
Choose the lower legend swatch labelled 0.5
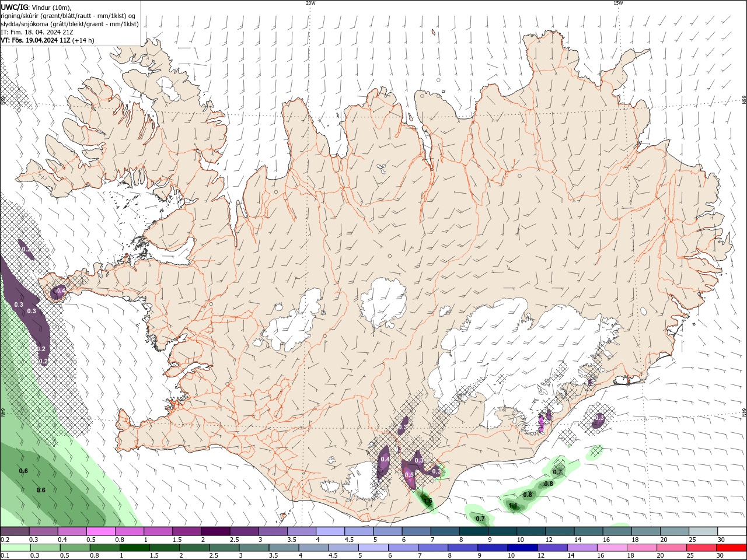click(75, 548)
